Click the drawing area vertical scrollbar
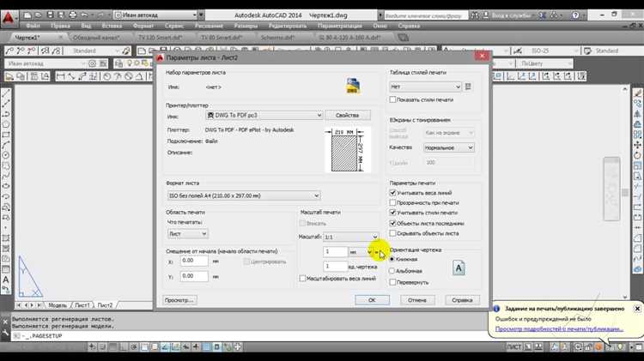Viewport: 644px width, 361px height. click(625, 192)
